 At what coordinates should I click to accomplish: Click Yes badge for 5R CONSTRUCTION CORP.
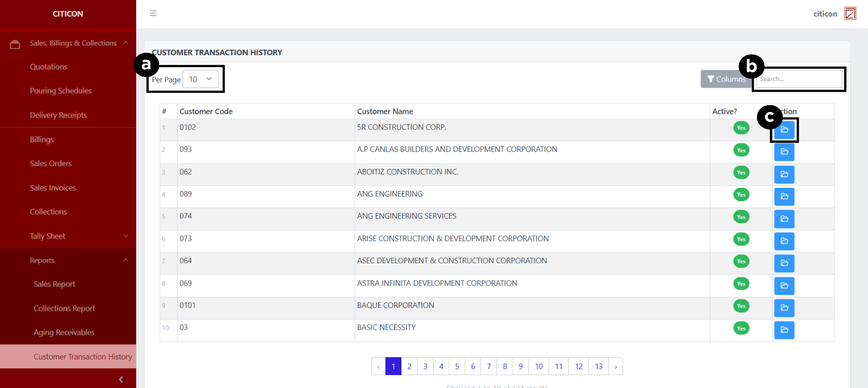[x=741, y=128]
